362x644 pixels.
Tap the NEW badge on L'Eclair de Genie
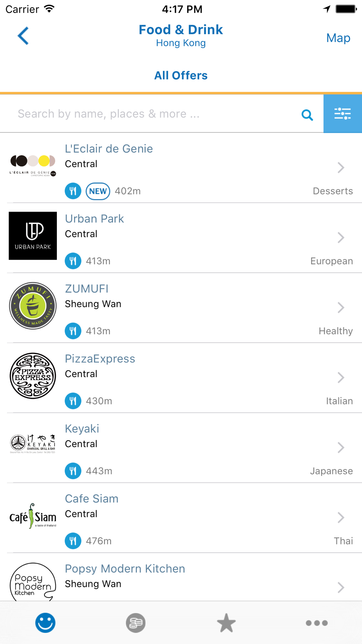click(98, 191)
